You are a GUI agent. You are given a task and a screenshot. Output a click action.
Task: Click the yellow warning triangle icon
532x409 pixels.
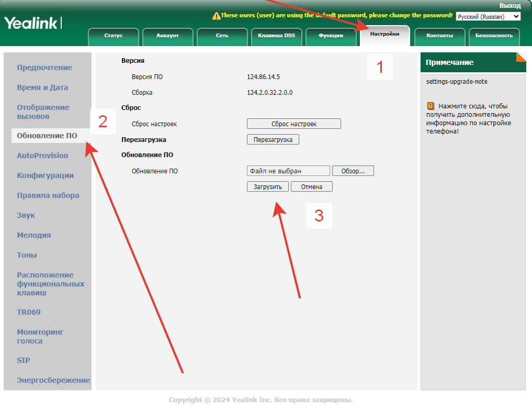click(216, 16)
